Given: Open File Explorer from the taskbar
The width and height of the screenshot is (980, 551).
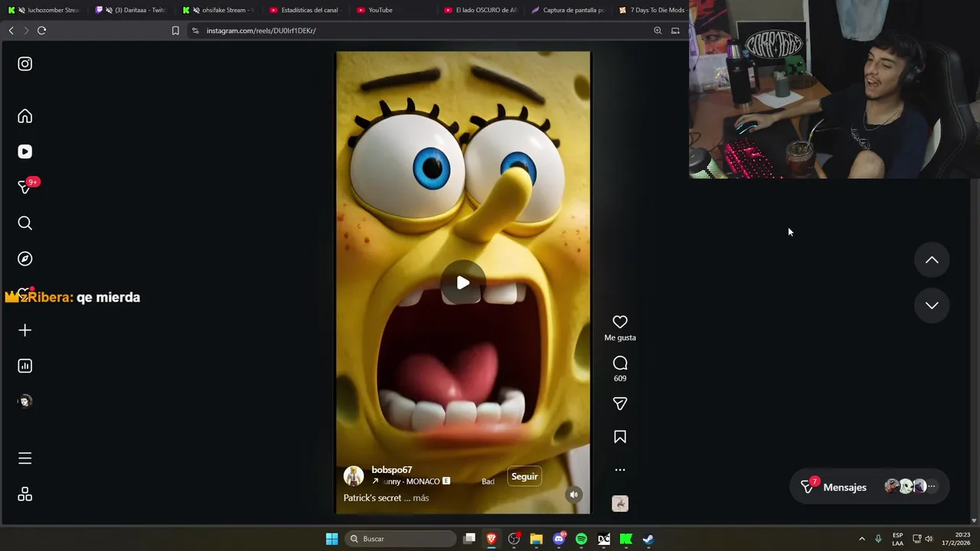Looking at the screenshot, I should (x=536, y=539).
